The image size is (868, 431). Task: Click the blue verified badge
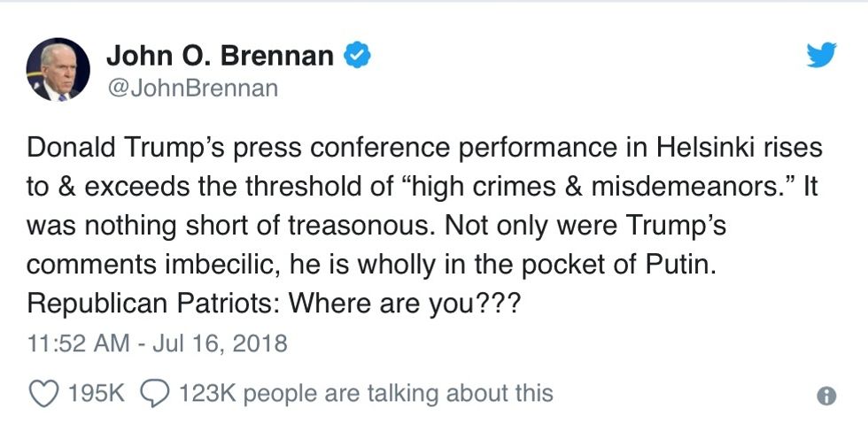[357, 57]
